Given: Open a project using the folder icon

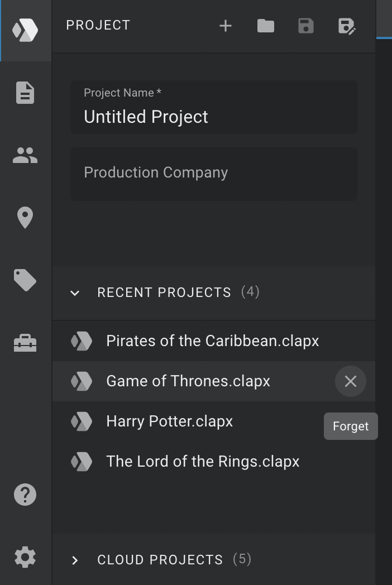Looking at the screenshot, I should [x=266, y=26].
